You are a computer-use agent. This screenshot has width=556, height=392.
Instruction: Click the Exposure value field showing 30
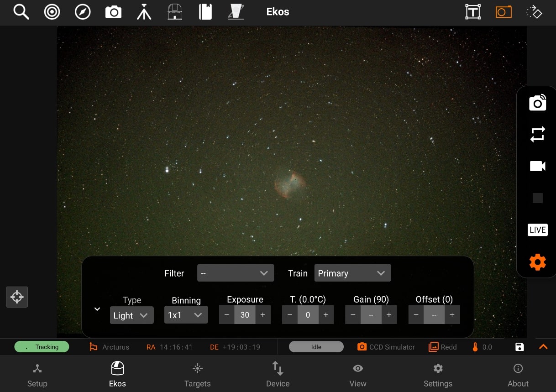pyautogui.click(x=245, y=315)
